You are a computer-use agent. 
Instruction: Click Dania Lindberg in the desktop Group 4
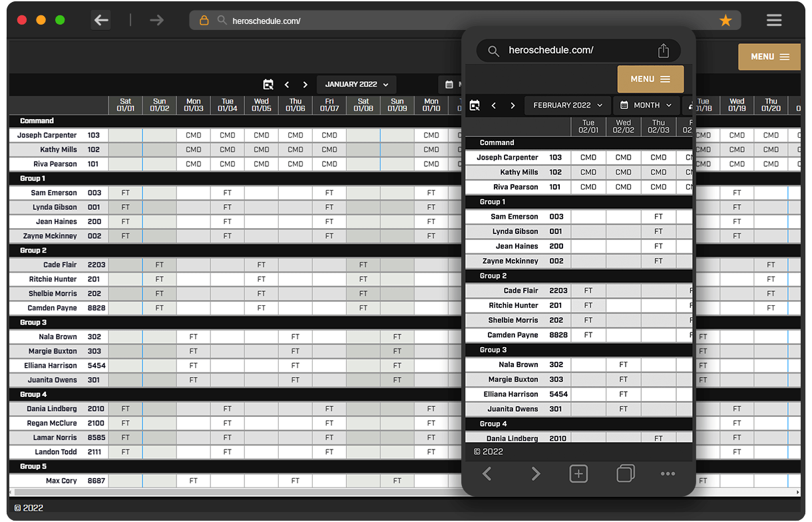(x=52, y=409)
